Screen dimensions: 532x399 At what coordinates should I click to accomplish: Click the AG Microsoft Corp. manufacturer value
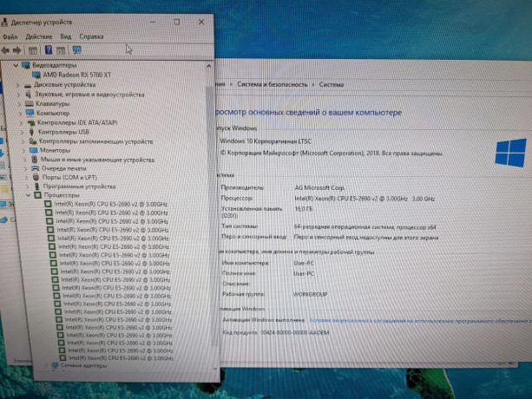click(x=320, y=187)
